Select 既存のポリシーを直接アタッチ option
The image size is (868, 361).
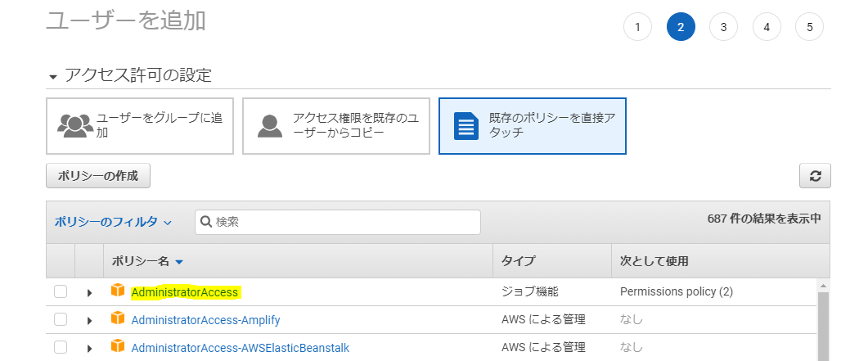coord(533,126)
